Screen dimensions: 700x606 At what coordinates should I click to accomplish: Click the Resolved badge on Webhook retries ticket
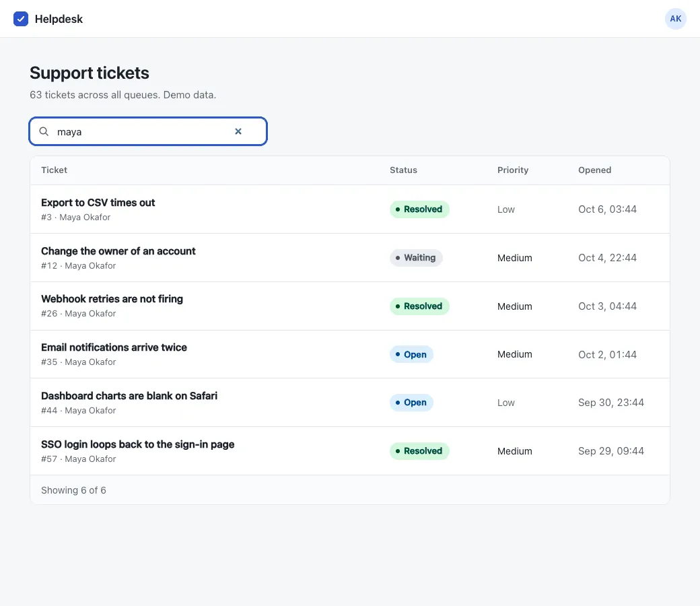coord(419,306)
